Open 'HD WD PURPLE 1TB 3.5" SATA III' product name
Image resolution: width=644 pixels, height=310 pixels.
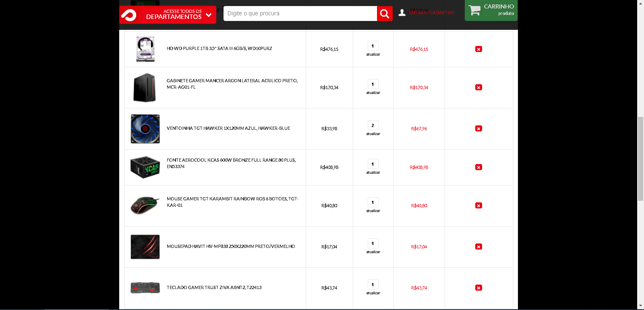[219, 48]
